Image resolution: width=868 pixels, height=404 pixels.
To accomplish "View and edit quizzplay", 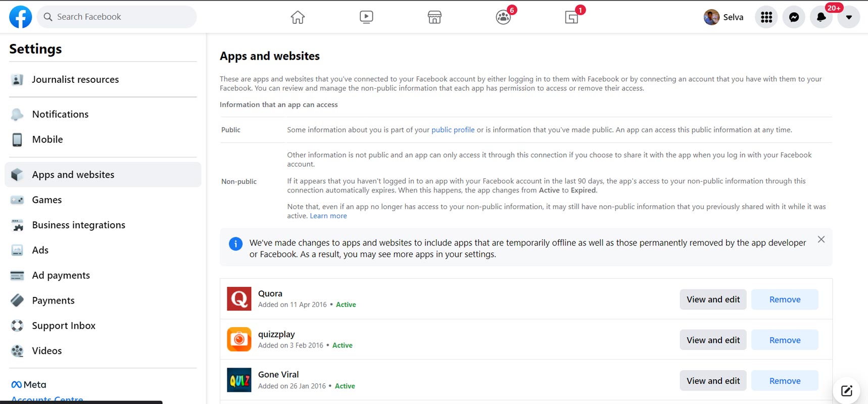I will coord(713,340).
